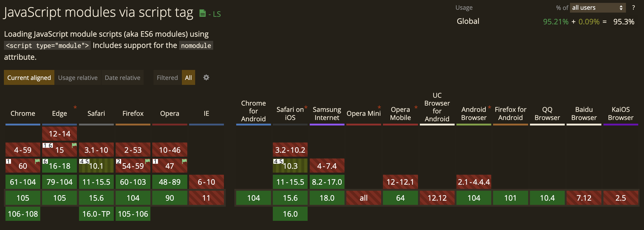
Task: Click the green flag on Chrome 60
Action: click(x=37, y=161)
